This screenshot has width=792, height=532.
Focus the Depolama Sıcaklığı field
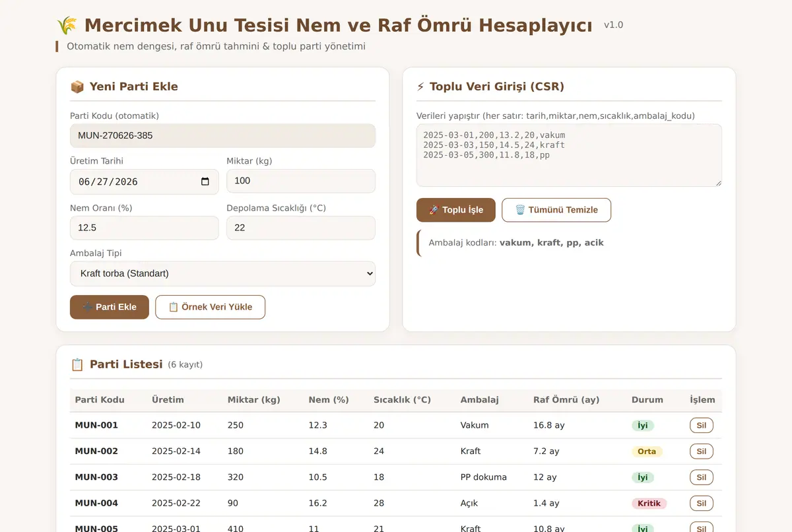301,228
